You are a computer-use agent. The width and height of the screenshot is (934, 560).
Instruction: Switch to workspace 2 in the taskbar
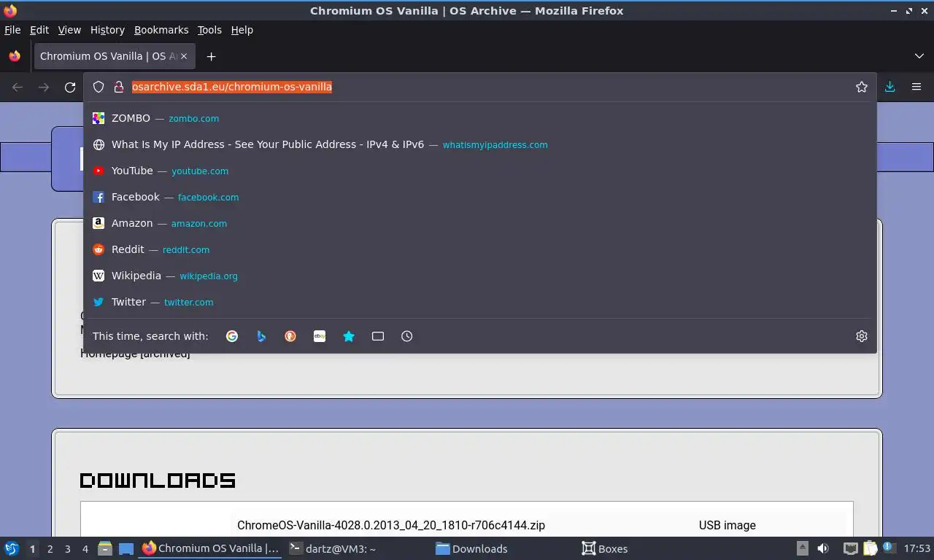tap(50, 549)
